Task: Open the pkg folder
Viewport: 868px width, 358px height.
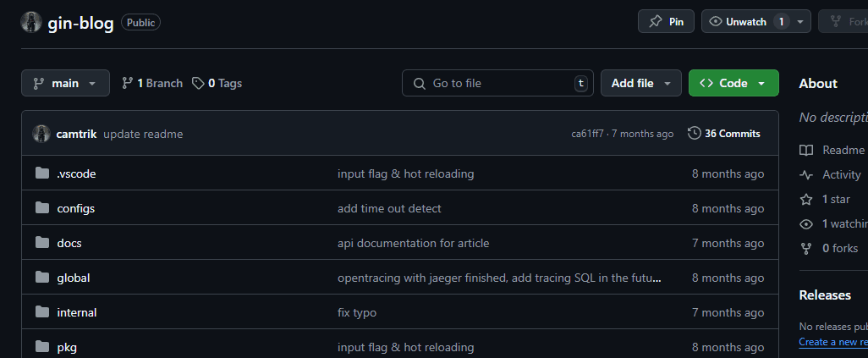Action: (67, 348)
